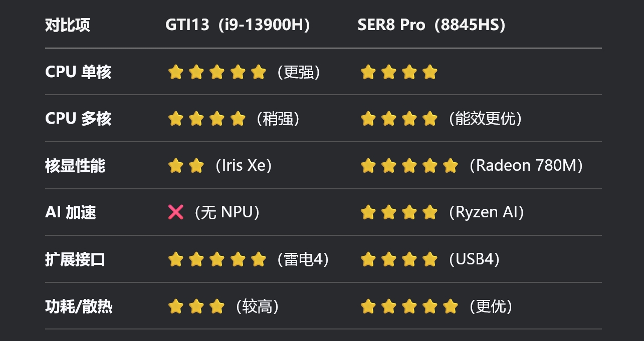Click the first star beside 能效更优
The width and height of the screenshot is (644, 341).
click(x=368, y=119)
